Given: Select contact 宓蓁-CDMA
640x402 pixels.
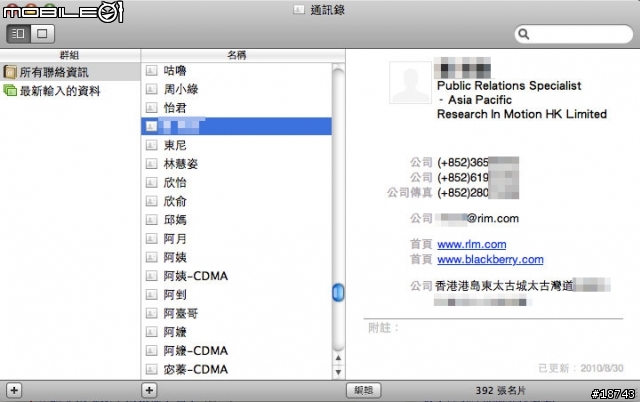Looking at the screenshot, I should tap(236, 369).
